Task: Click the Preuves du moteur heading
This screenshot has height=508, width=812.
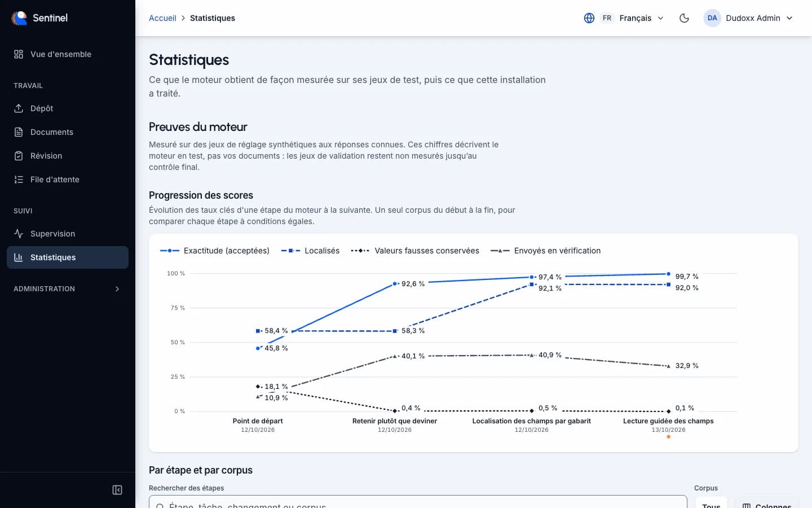Action: pyautogui.click(x=198, y=127)
